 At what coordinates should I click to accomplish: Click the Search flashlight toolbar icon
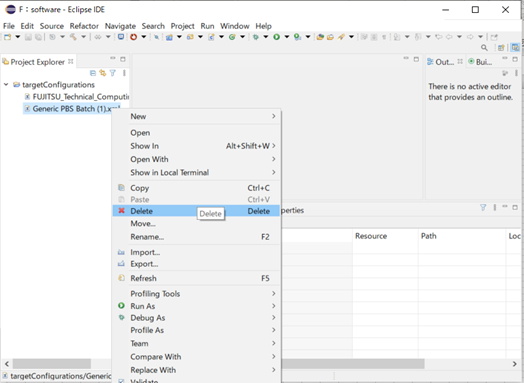[x=341, y=37]
